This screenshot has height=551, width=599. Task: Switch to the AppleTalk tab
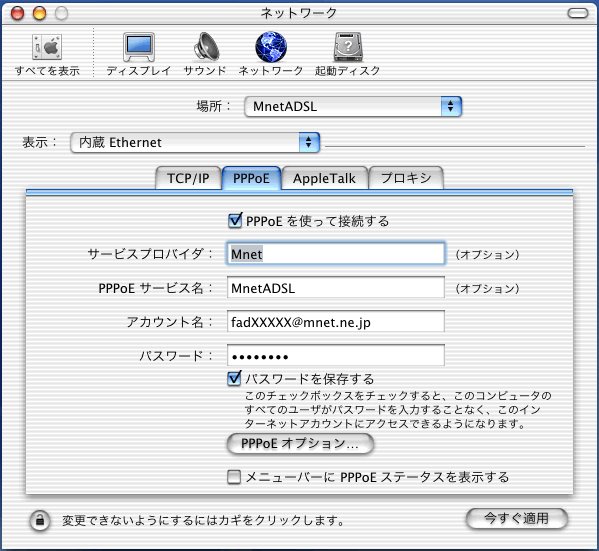(324, 178)
